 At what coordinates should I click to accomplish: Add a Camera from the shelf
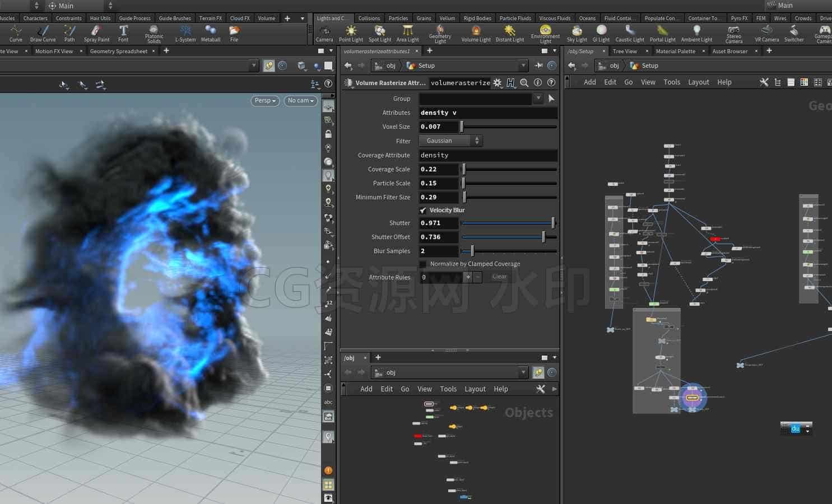(324, 33)
